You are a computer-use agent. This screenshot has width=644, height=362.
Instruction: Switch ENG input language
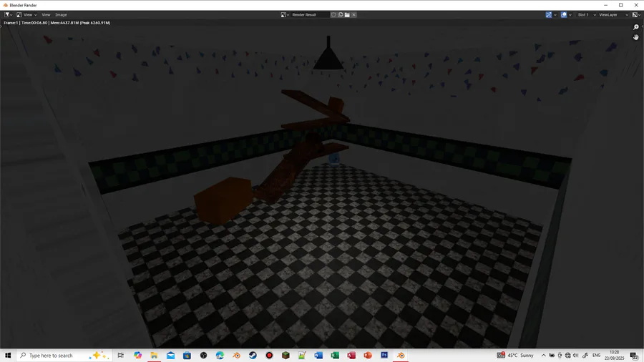coord(596,356)
